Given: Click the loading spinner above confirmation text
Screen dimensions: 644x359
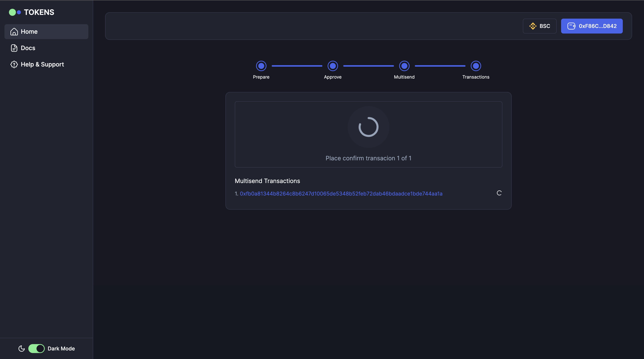Looking at the screenshot, I should pyautogui.click(x=368, y=127).
